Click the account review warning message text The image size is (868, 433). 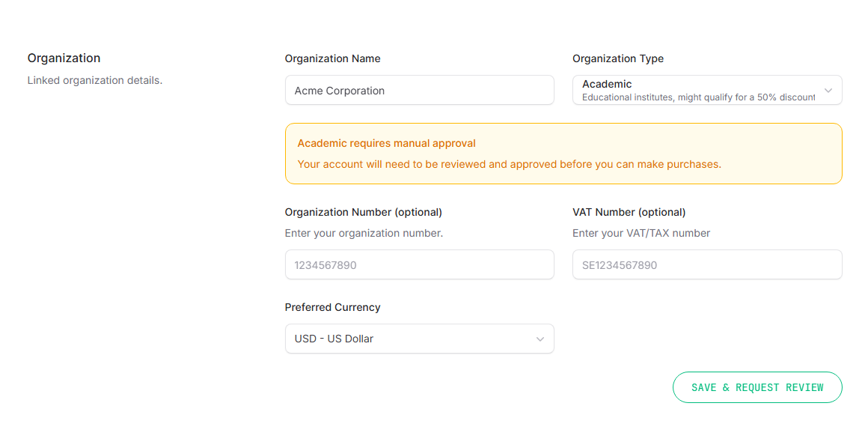[510, 165]
